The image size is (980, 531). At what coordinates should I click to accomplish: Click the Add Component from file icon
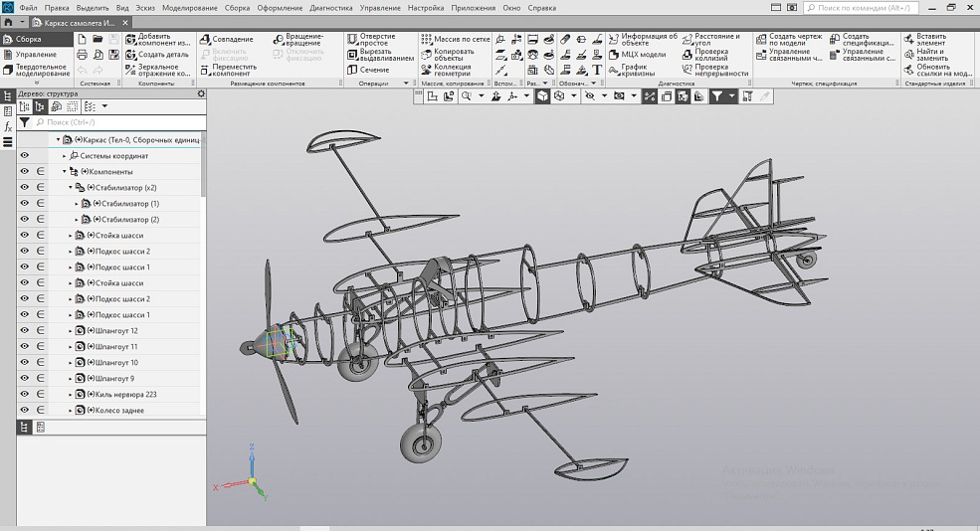click(131, 40)
